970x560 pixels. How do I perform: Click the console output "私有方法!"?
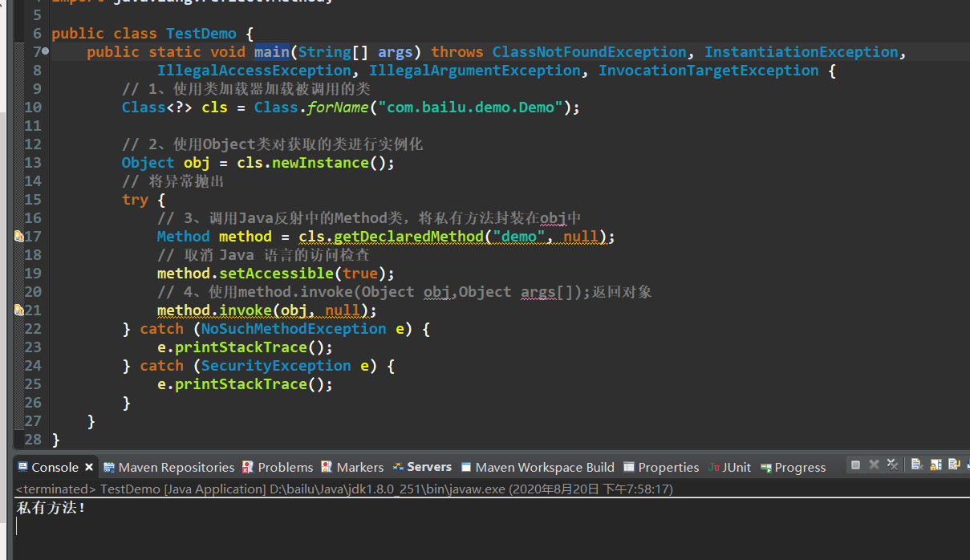pyautogui.click(x=51, y=508)
